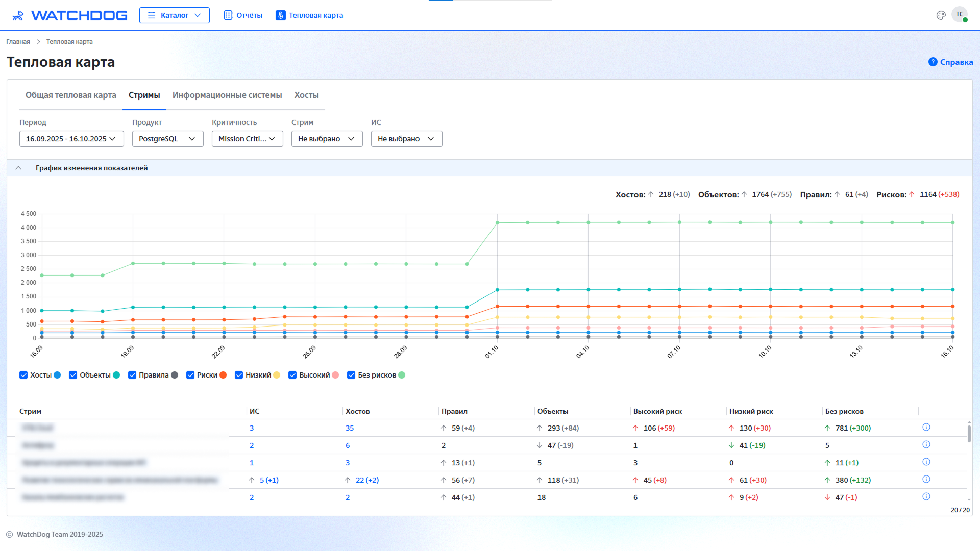Click the Объекты teal color swatch

pos(116,375)
